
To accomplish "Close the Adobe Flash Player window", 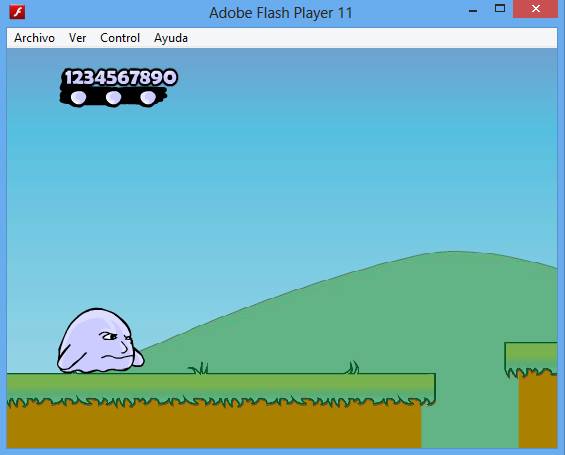I will pos(535,9).
